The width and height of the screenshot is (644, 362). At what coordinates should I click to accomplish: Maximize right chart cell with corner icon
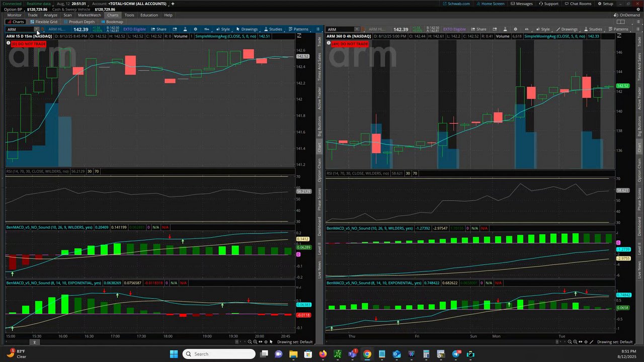pos(619,35)
